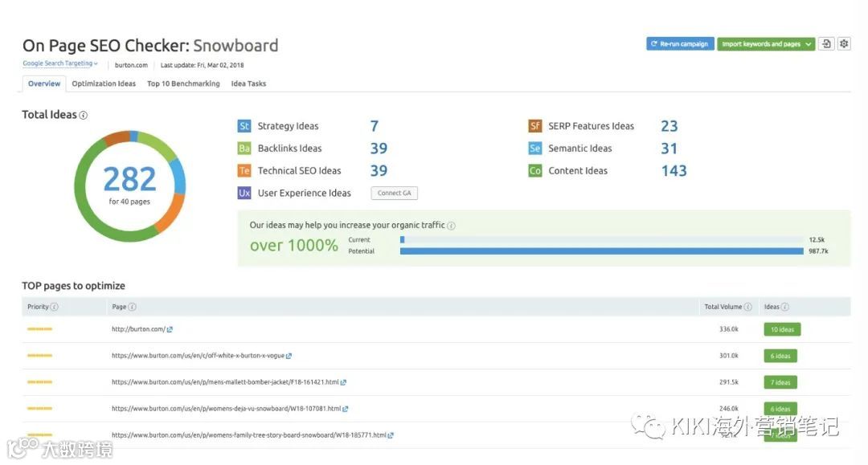The width and height of the screenshot is (868, 465).
Task: Click the Technical SEO Ideas Te icon
Action: pos(244,171)
